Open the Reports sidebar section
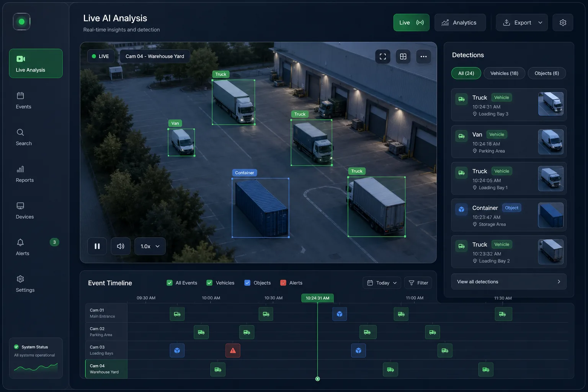588x392 pixels. coord(24,174)
